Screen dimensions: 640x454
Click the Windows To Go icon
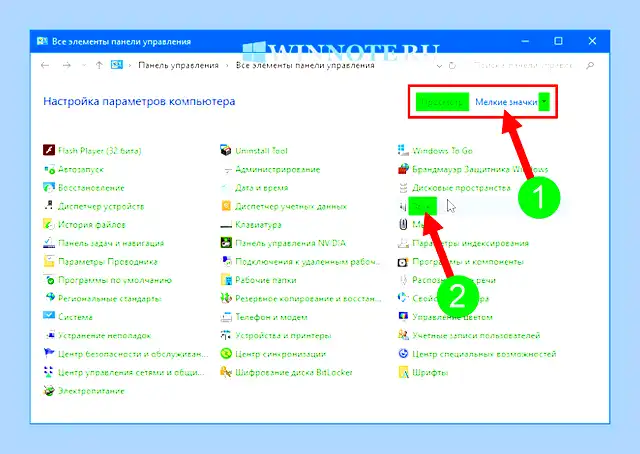point(403,150)
